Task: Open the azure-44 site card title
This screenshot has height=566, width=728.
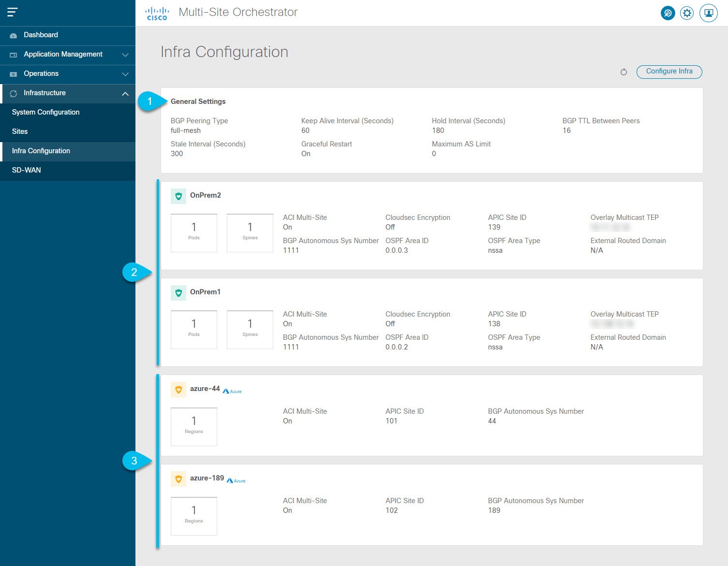Action: click(x=205, y=389)
